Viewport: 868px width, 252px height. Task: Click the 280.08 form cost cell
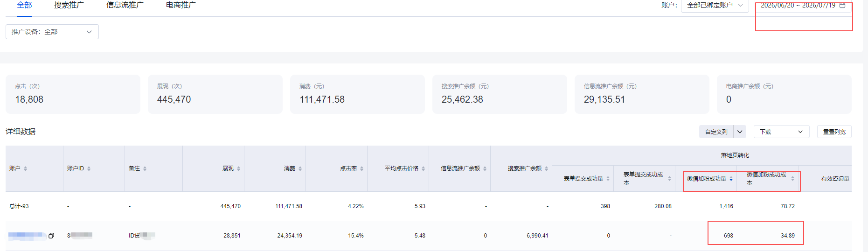(663, 206)
